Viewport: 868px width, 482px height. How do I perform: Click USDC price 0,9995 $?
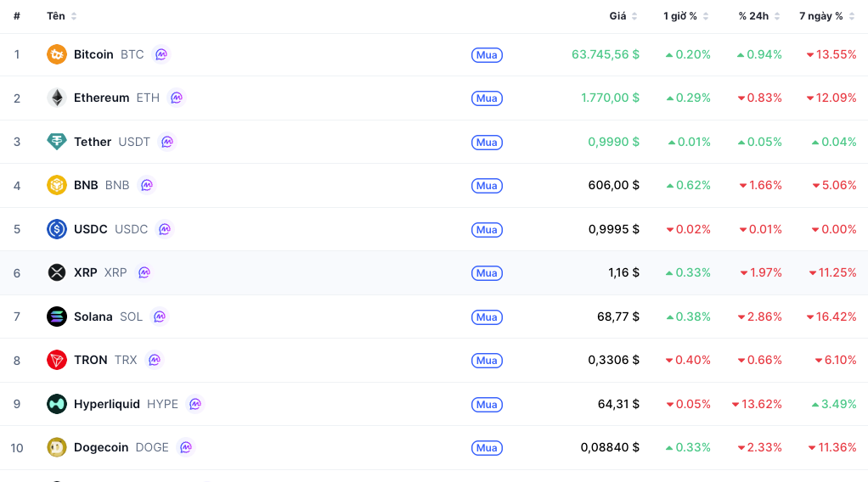(613, 229)
